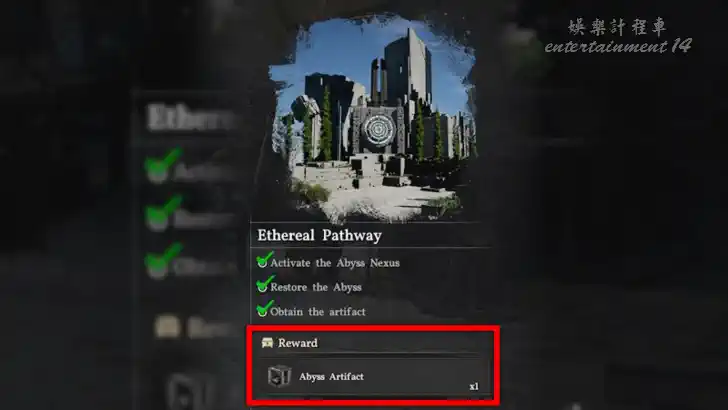728x410 pixels.
Task: Click the second blurred green checkmark at left
Action: click(162, 213)
